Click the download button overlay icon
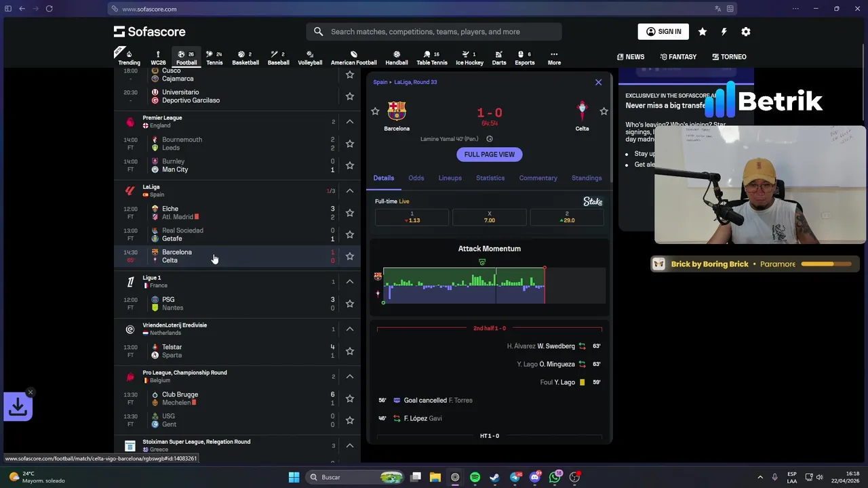 click(x=18, y=407)
